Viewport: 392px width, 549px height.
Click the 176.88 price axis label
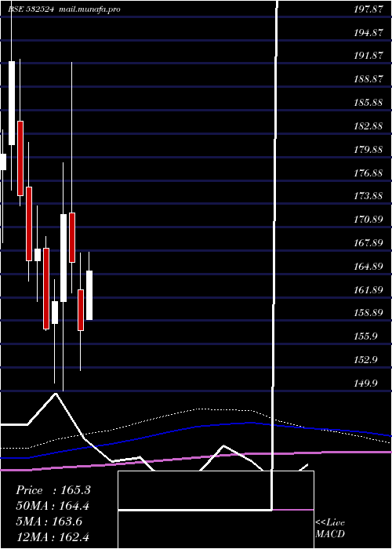[368, 173]
